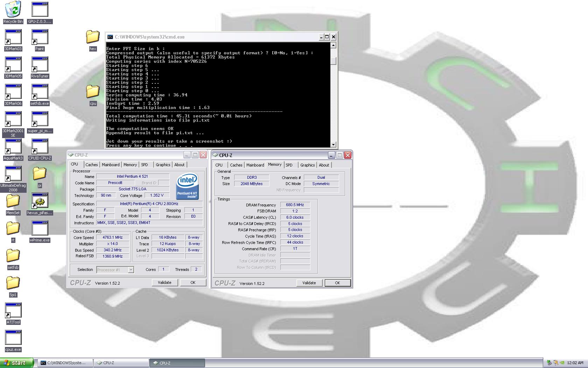Viewport: 588px width, 368px height.
Task: Click the CAS# Latency 6.0 clocks value
Action: [295, 218]
